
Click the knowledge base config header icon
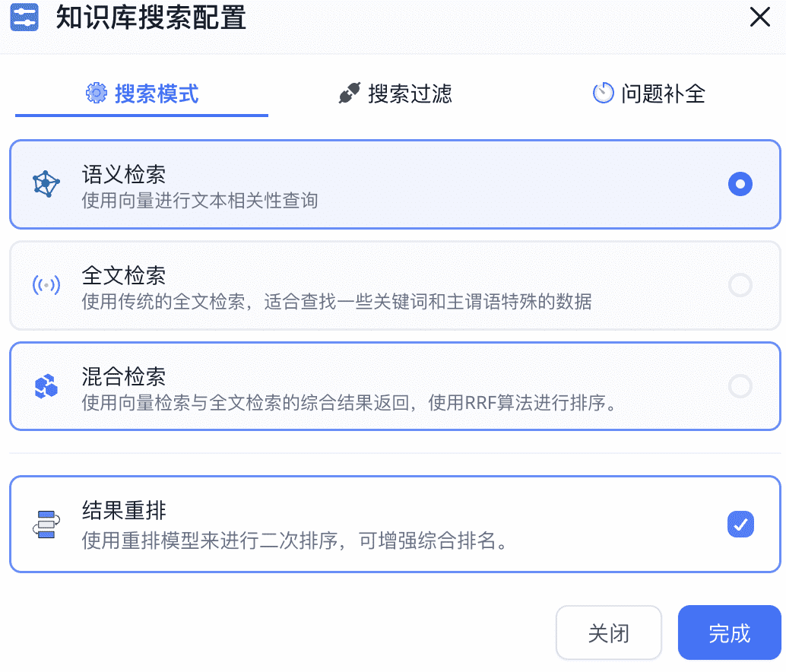tap(25, 17)
